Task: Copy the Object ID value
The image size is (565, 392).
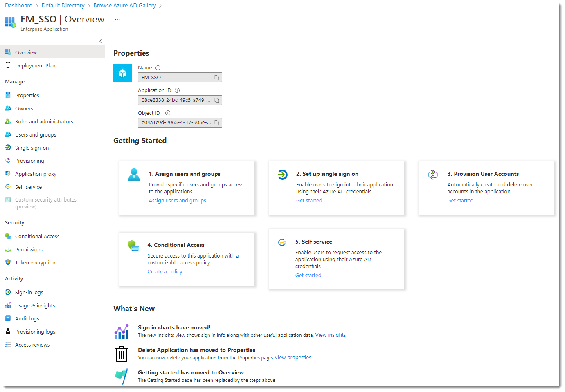Action: click(x=217, y=123)
